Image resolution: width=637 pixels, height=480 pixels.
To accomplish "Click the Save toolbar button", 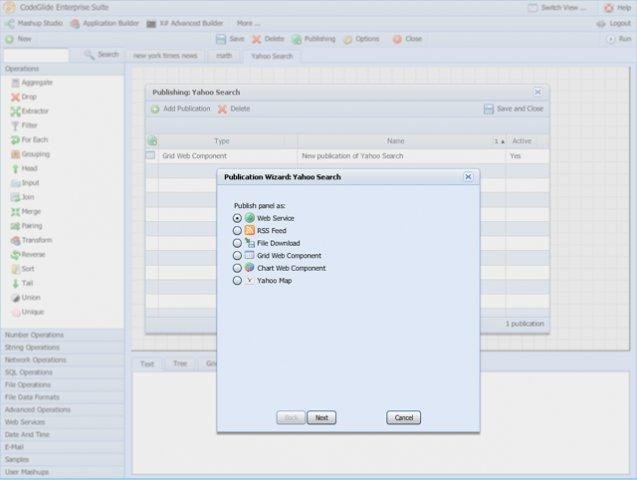I will click(230, 39).
